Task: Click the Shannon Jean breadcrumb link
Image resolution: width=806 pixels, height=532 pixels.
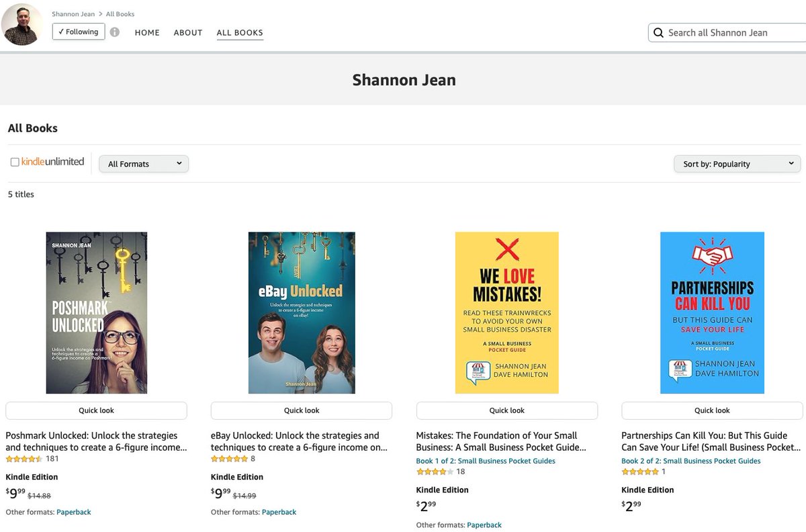Action: tap(73, 13)
